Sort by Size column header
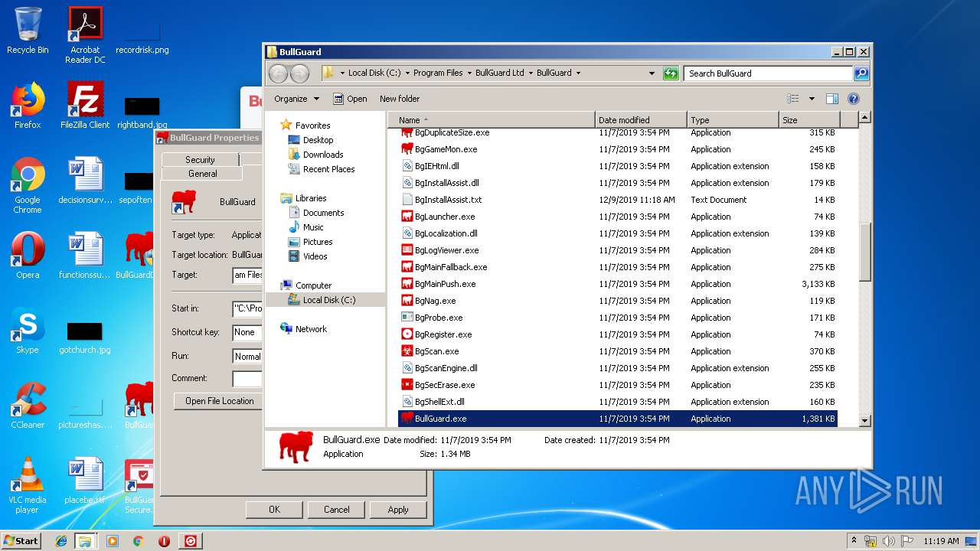This screenshot has width=980, height=551. (x=809, y=120)
